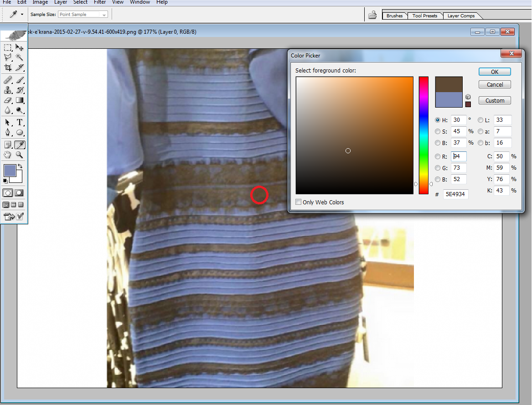532x405 pixels.
Task: Select the Hand tool
Action: coord(8,155)
